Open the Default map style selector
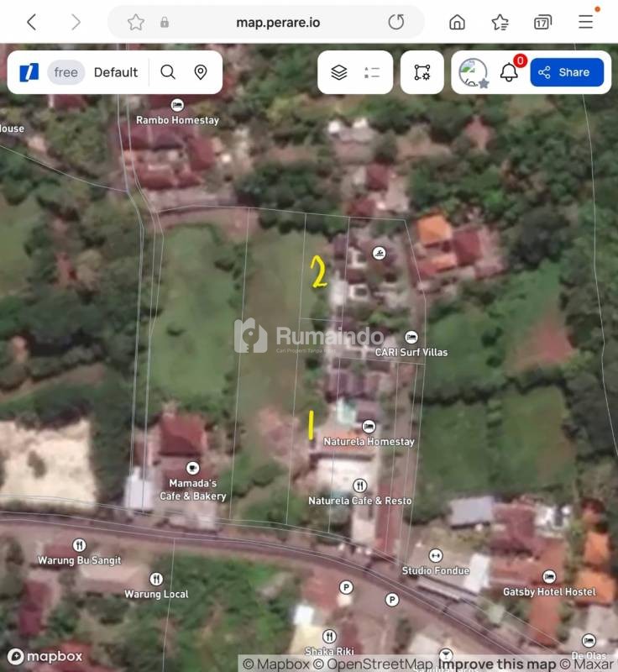This screenshot has width=618, height=672. pyautogui.click(x=116, y=72)
